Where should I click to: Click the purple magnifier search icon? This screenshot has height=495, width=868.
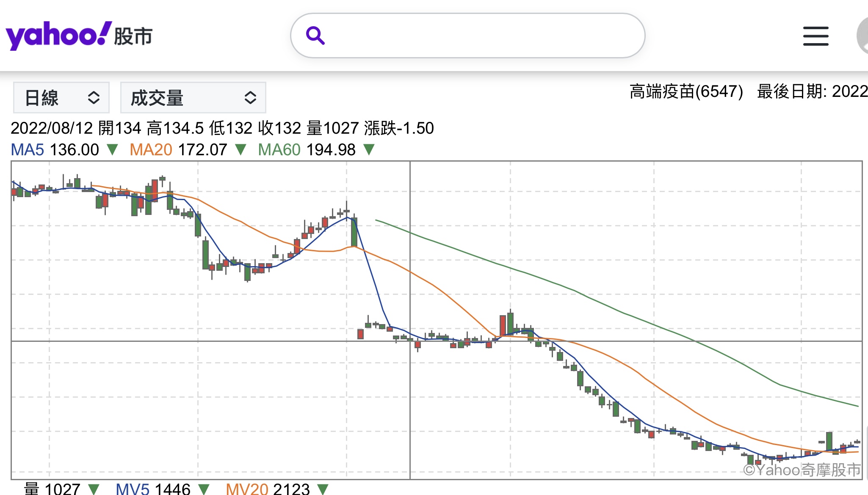[x=315, y=36]
